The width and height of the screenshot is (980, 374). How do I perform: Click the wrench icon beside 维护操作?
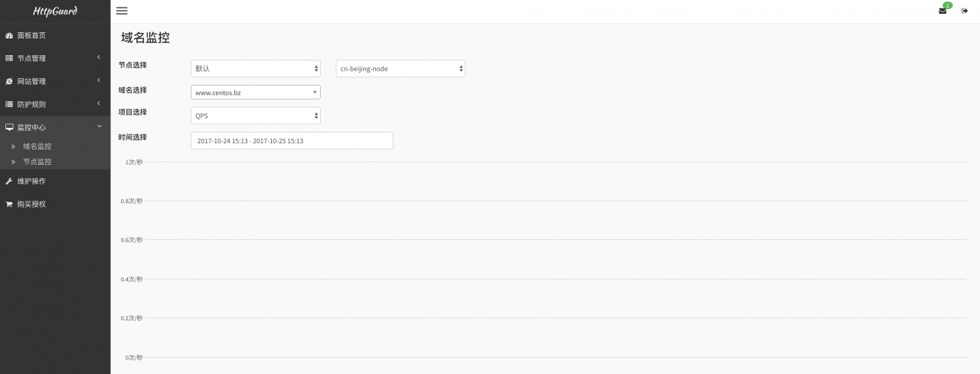pyautogui.click(x=9, y=182)
